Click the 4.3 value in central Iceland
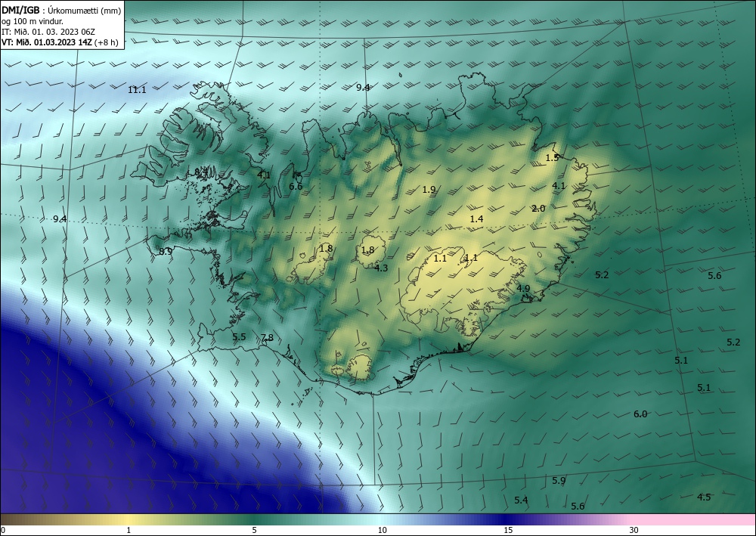This screenshot has height=536, width=756. (381, 268)
